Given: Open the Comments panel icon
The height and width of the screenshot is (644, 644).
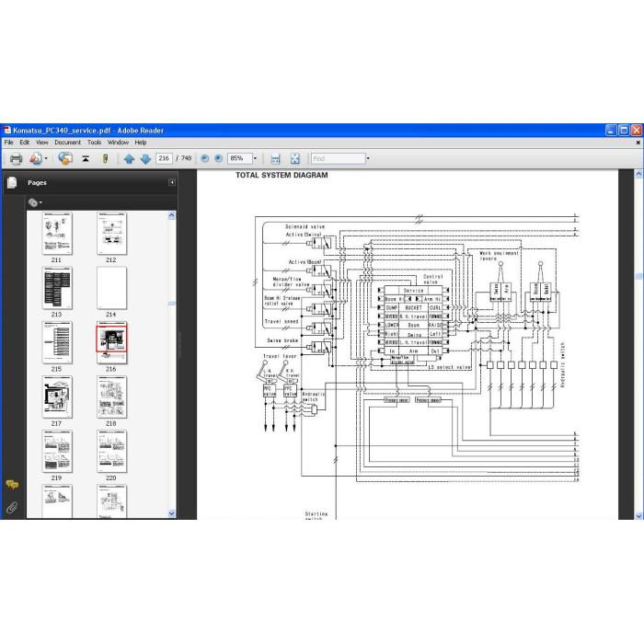Looking at the screenshot, I should [x=12, y=485].
